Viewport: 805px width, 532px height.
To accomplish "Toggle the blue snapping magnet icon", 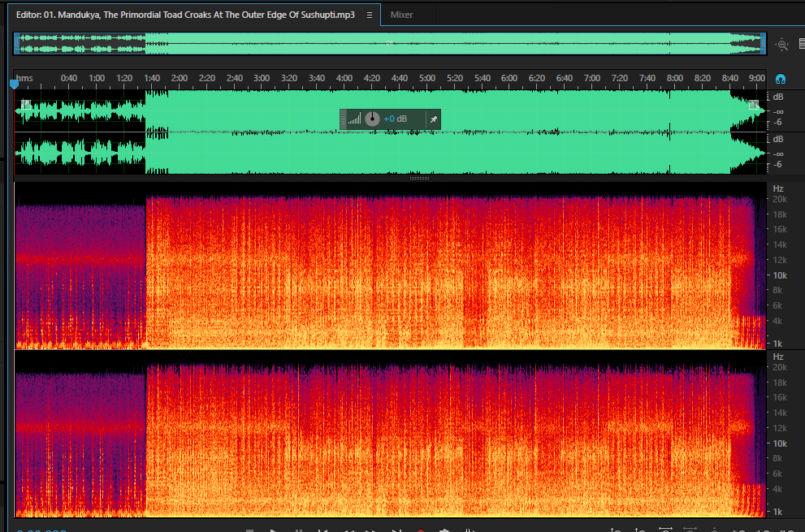I will pos(781,79).
